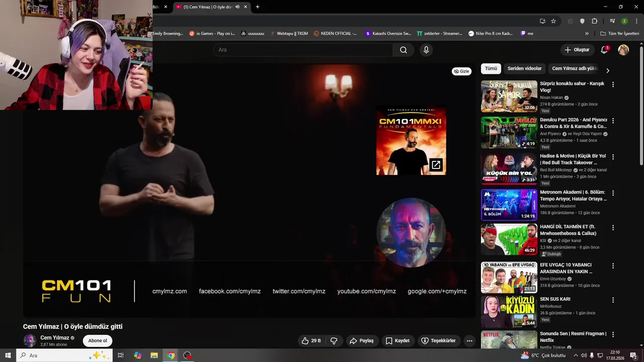
Task: Open the Chrome extensions puzzle icon
Action: click(595, 21)
